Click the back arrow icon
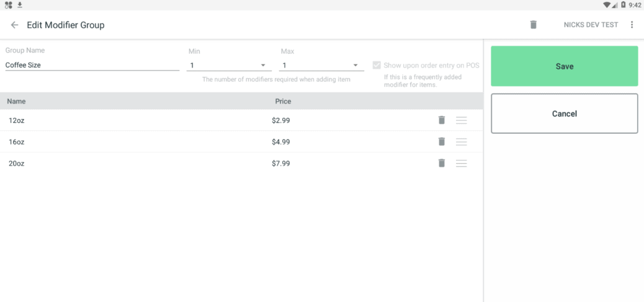This screenshot has width=644, height=302. (14, 25)
